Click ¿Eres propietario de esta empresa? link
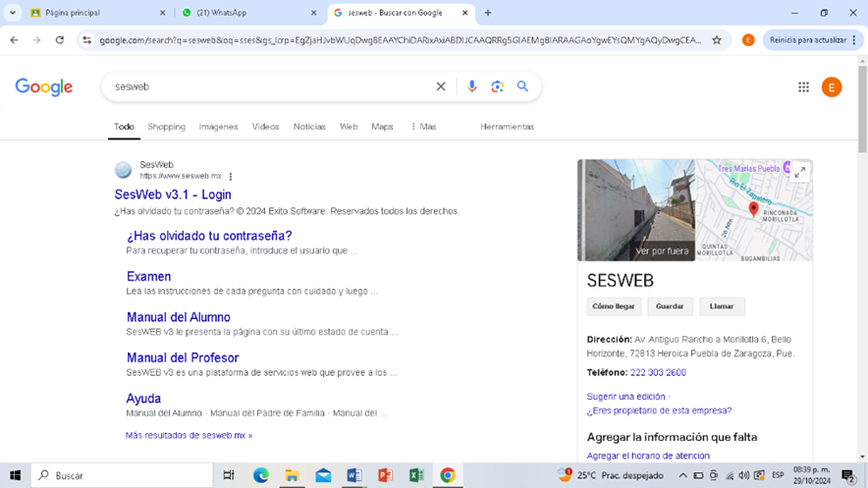The width and height of the screenshot is (868, 488). 659,410
